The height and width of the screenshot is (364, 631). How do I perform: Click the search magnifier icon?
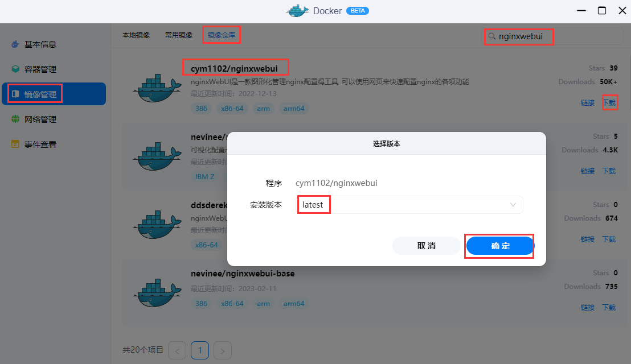492,36
